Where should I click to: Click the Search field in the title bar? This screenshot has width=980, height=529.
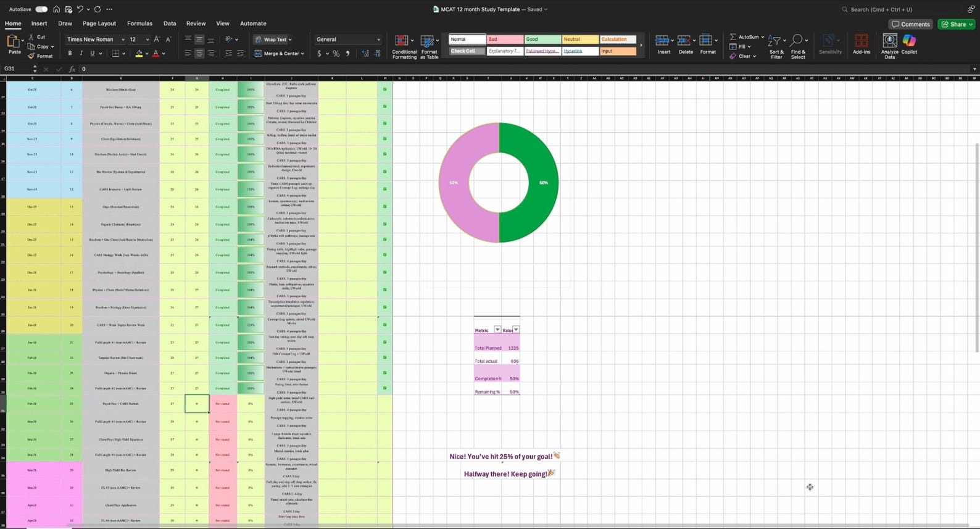(901, 9)
